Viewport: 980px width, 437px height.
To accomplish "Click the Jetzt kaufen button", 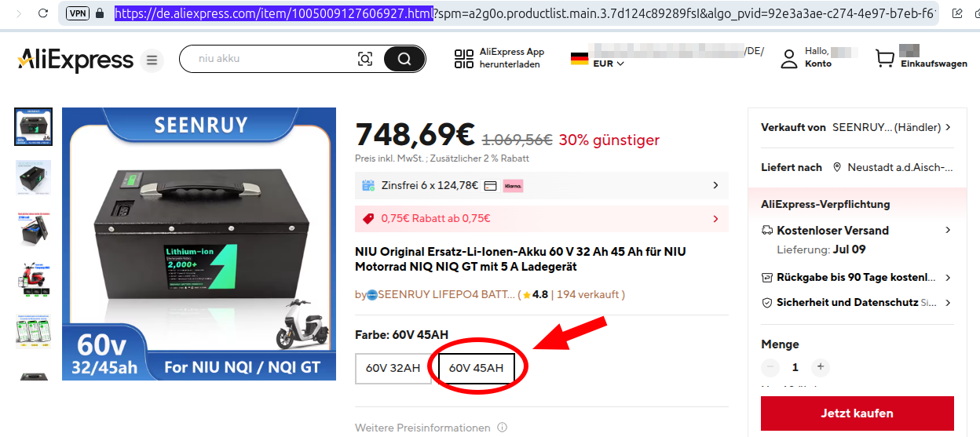I will click(x=857, y=413).
